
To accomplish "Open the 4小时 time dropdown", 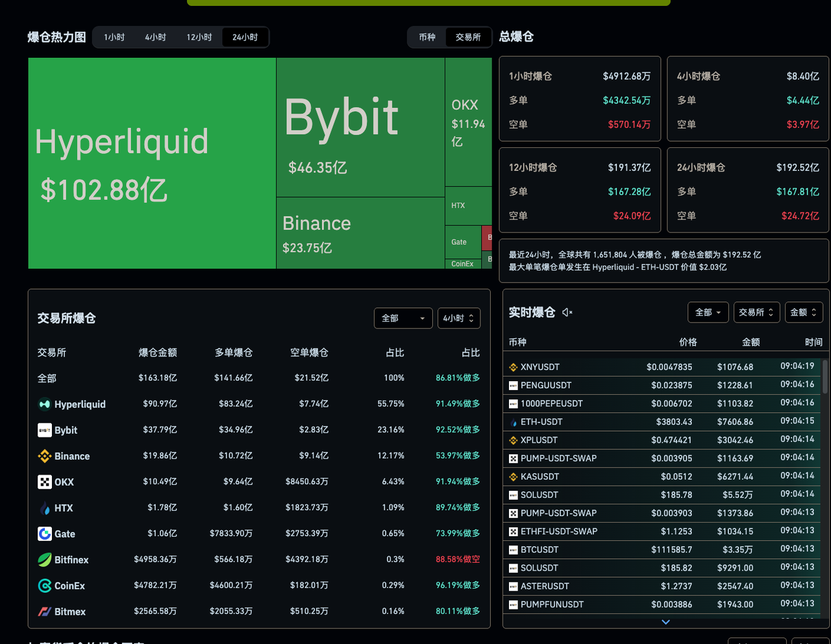I will click(x=458, y=318).
